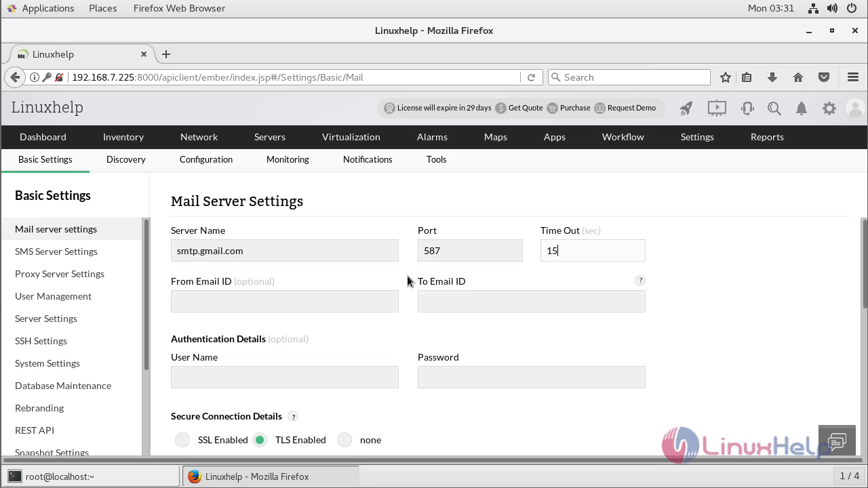Click the Get Quote link
Screen dimensions: 868x488
tap(526, 108)
